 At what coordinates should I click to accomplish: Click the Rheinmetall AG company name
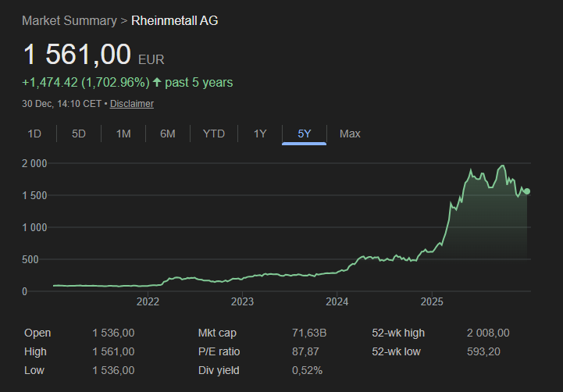click(x=175, y=20)
